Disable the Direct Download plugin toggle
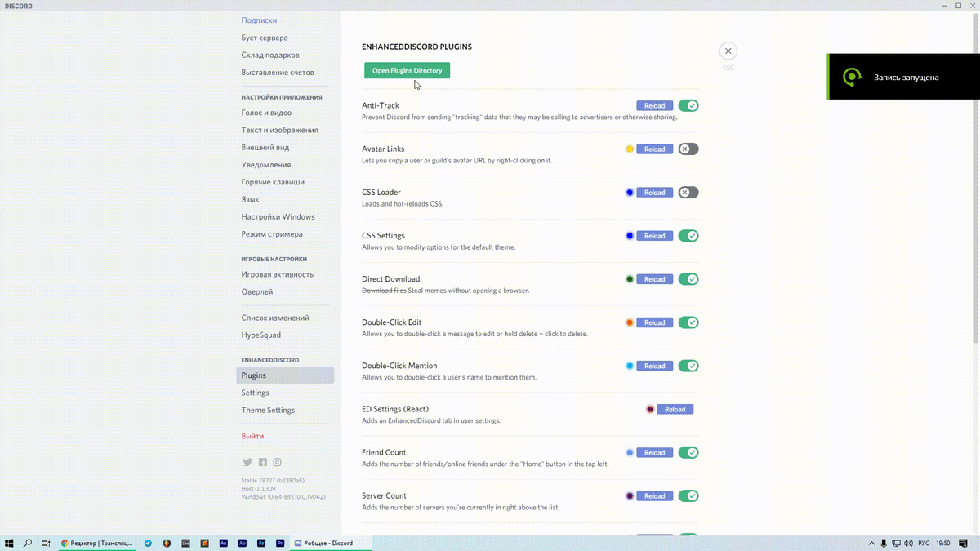Viewport: 980px width, 551px height. coord(688,279)
